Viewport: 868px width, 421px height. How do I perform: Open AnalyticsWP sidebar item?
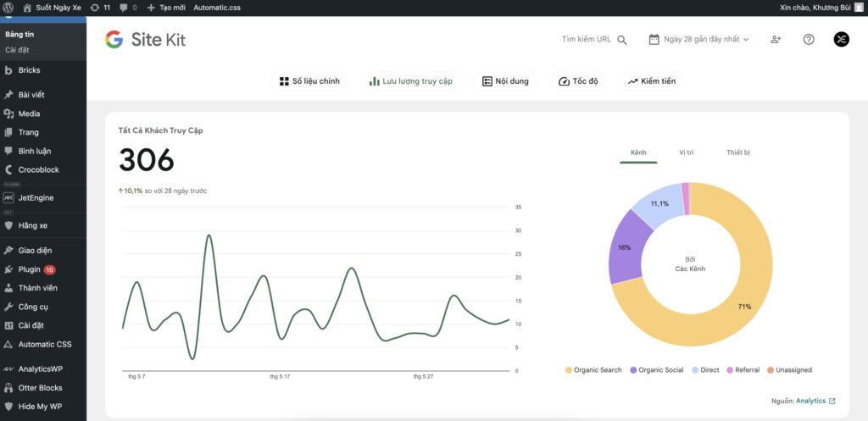[41, 368]
